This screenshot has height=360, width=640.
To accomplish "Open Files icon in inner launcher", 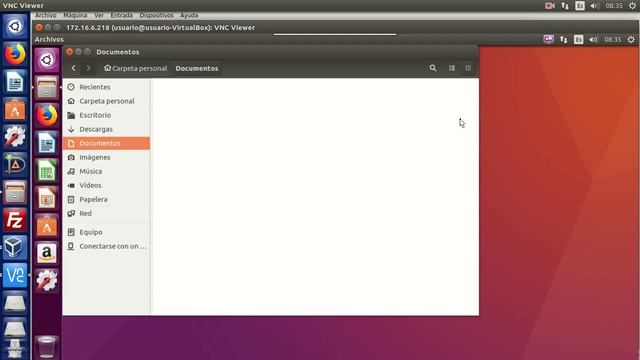I will [x=47, y=88].
